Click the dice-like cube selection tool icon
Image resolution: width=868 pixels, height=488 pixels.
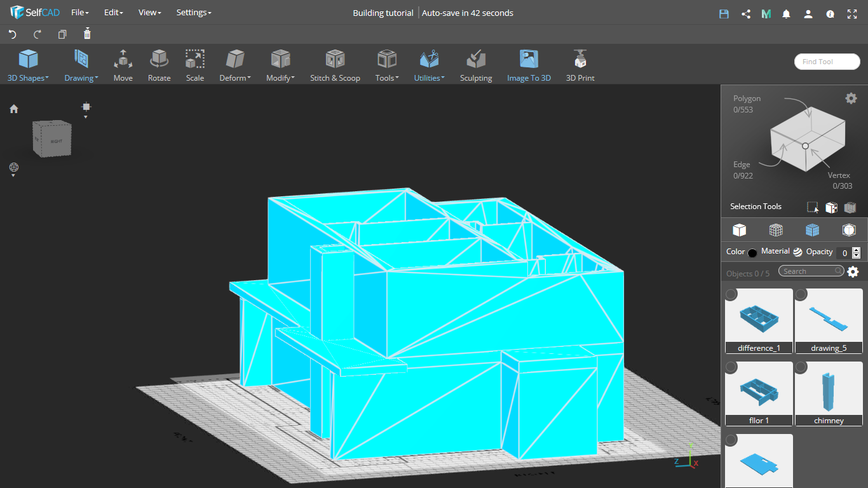[x=831, y=207]
